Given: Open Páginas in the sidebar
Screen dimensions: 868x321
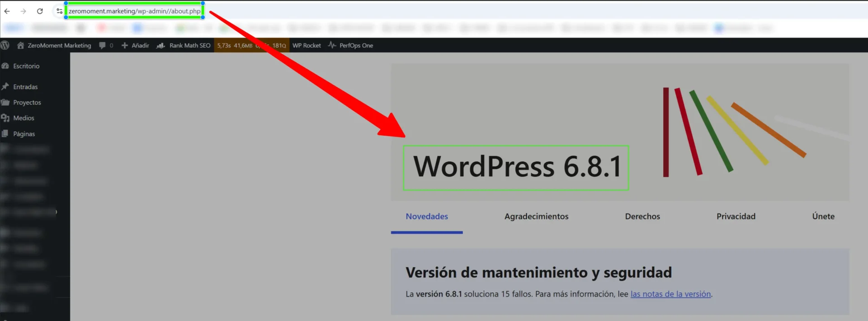Looking at the screenshot, I should pyautogui.click(x=24, y=134).
